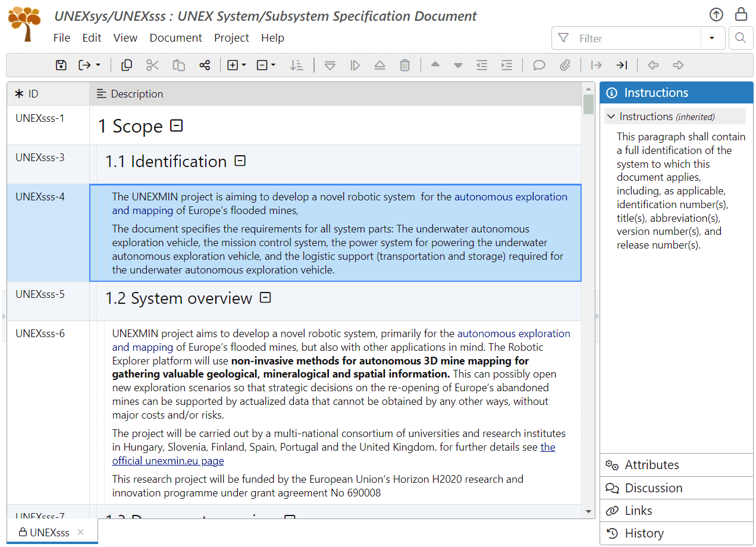Click the solid down arrow icon
This screenshot has height=547, width=756.
458,65
